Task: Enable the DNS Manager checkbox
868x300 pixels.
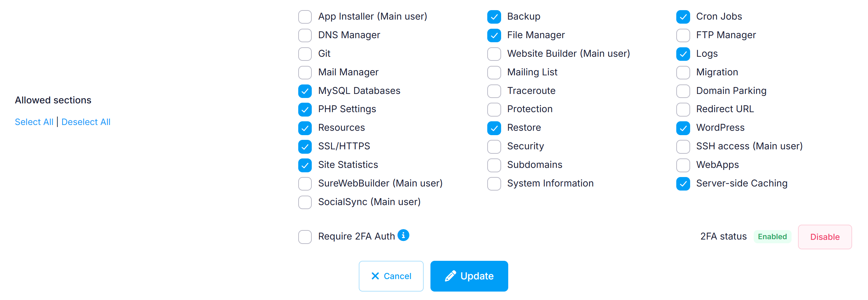Action: pyautogui.click(x=305, y=35)
